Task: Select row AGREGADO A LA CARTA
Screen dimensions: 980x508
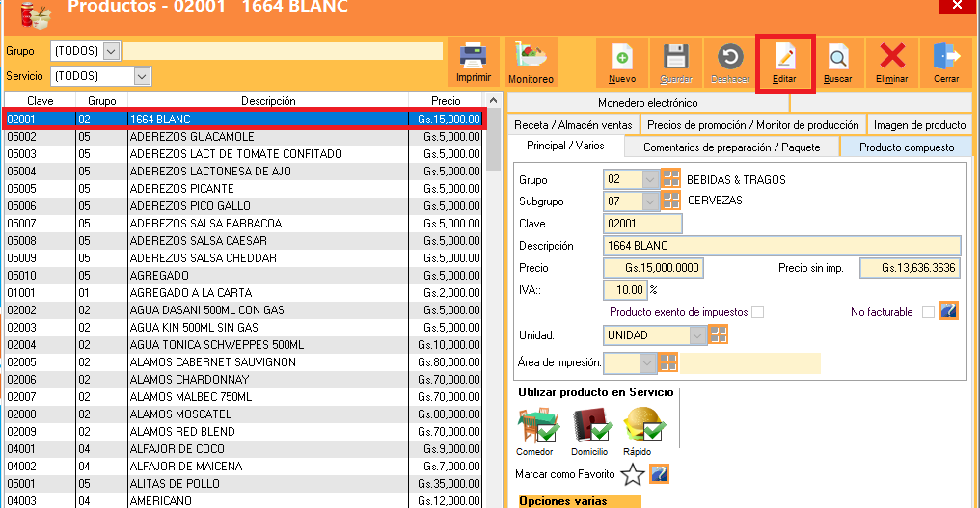Action: (244, 292)
